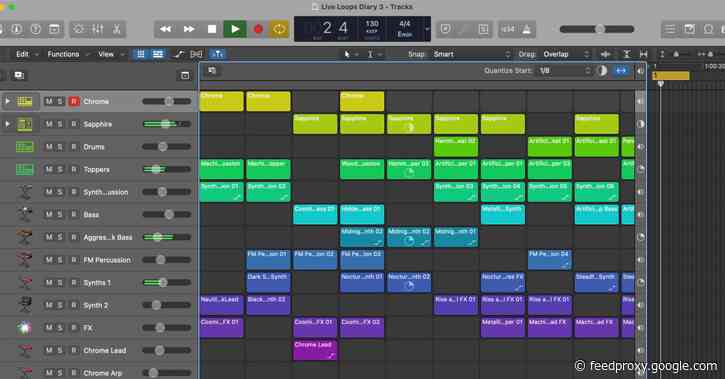This screenshot has width=725, height=379.
Task: Click the yellow cycle region in the ruler
Action: pos(670,75)
